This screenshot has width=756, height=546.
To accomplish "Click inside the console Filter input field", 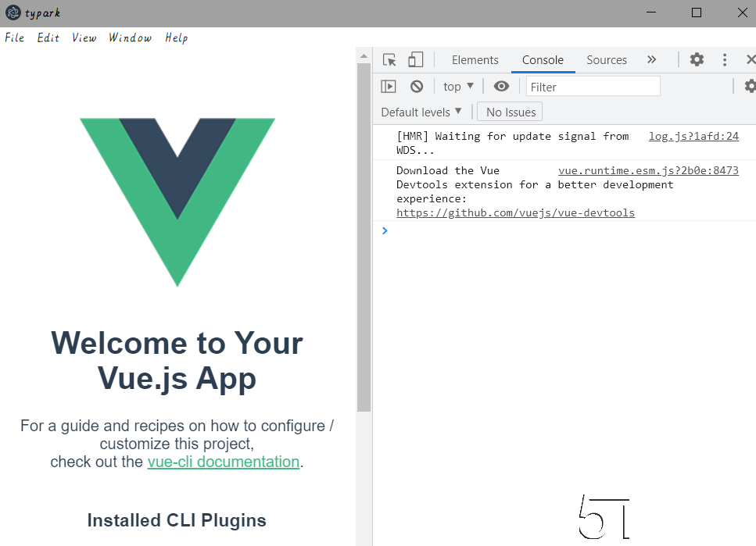I will click(x=593, y=86).
